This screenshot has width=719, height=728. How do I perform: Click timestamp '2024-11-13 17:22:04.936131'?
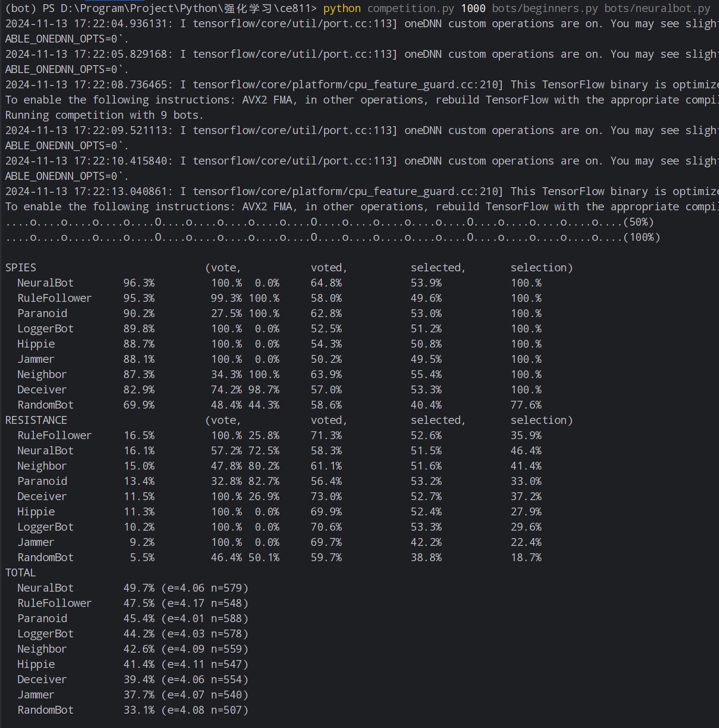point(86,24)
